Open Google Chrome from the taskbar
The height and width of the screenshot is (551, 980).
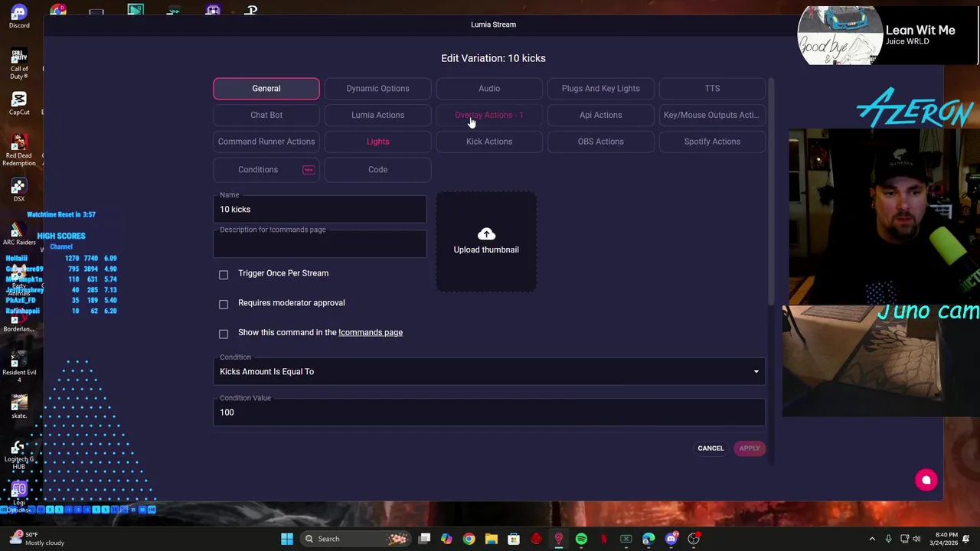tap(469, 539)
